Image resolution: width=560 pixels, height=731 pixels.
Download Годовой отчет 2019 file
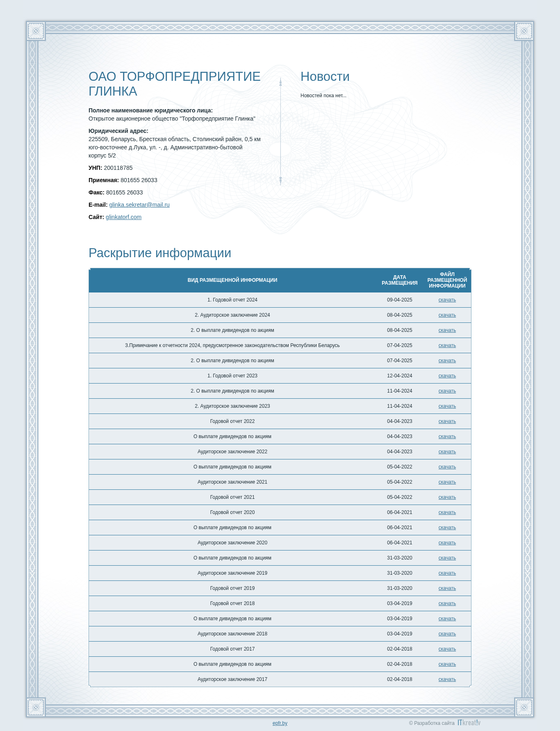447,588
